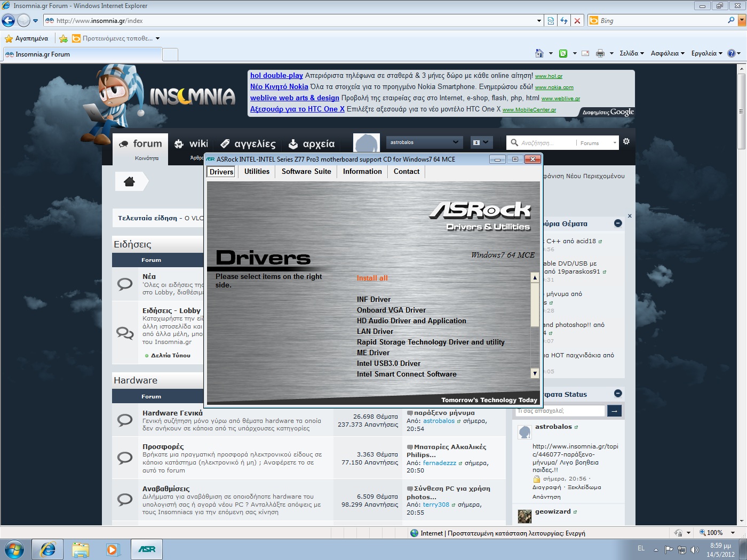
Task: Switch to the Utilities tab in ASRock window
Action: pos(257,172)
